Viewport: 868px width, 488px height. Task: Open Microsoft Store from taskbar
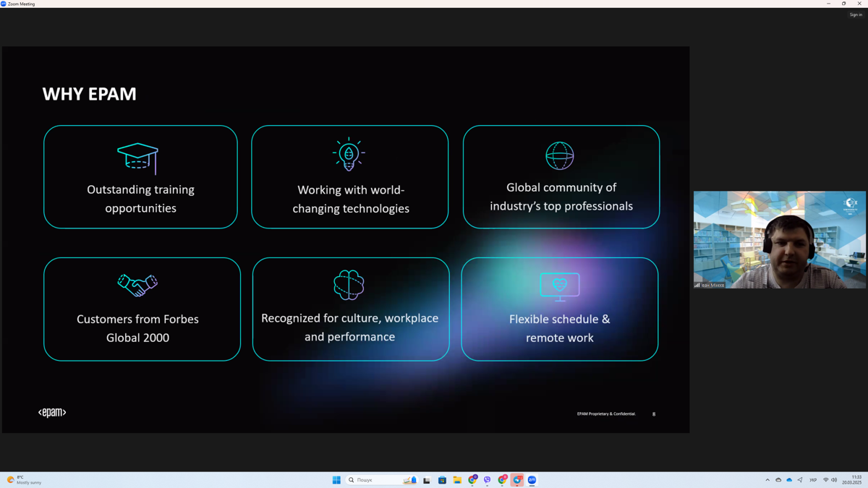pyautogui.click(x=442, y=480)
